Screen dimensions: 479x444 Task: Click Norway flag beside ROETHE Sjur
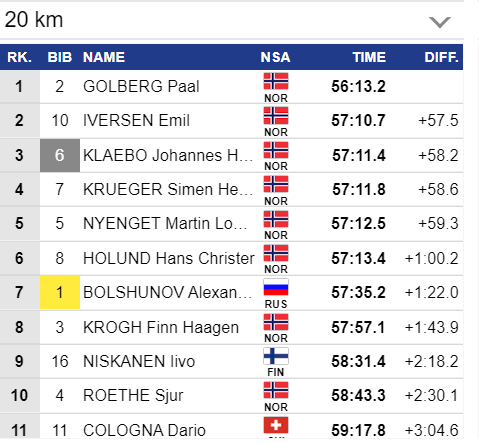[x=276, y=390]
